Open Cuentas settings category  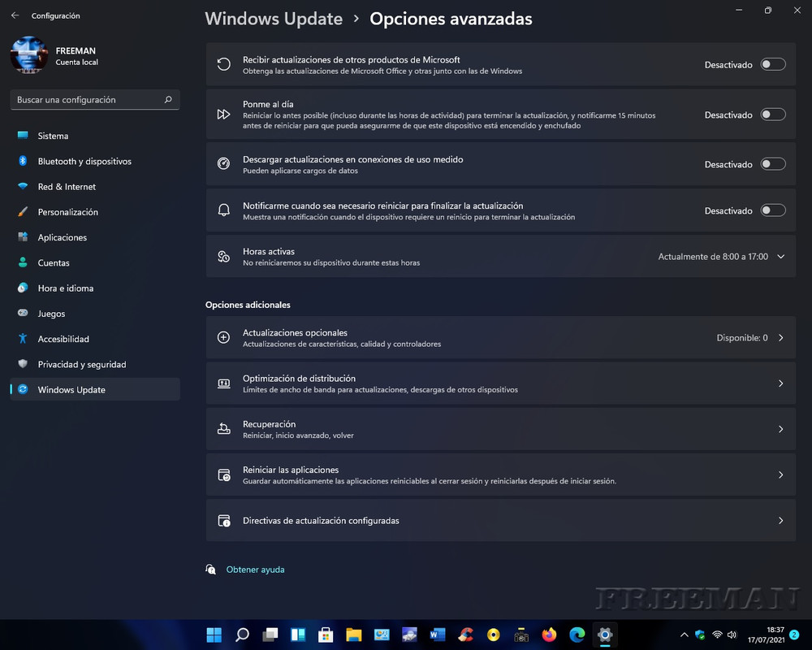coord(95,262)
